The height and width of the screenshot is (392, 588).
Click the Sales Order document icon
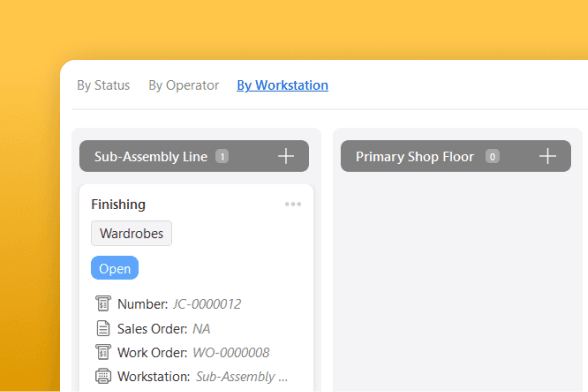click(x=103, y=328)
